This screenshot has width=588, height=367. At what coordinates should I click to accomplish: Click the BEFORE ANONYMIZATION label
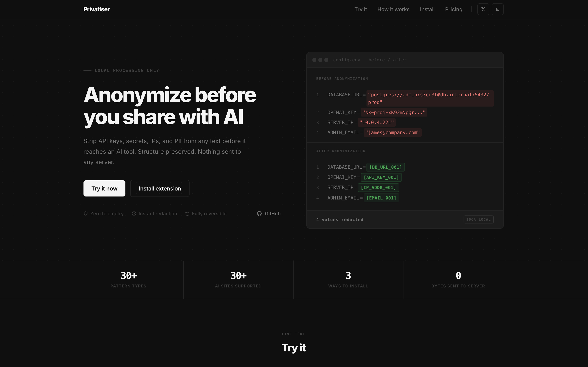pyautogui.click(x=342, y=79)
